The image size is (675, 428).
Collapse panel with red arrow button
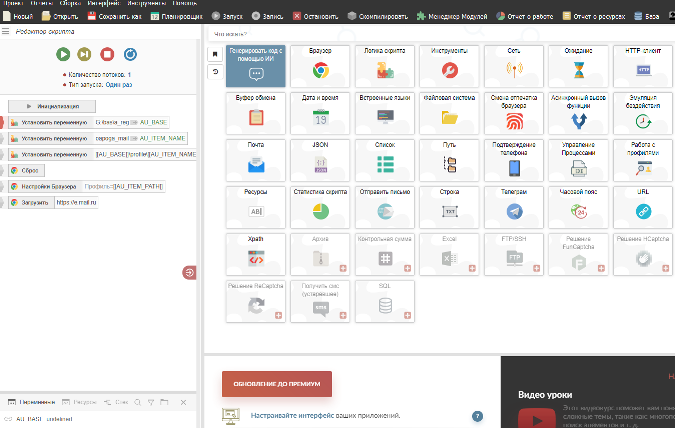click(190, 272)
